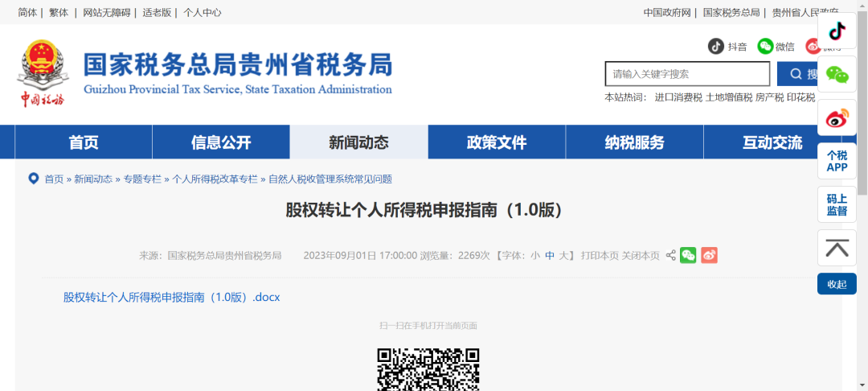Open the 政策文件 navigation menu
The width and height of the screenshot is (868, 391).
click(x=497, y=142)
